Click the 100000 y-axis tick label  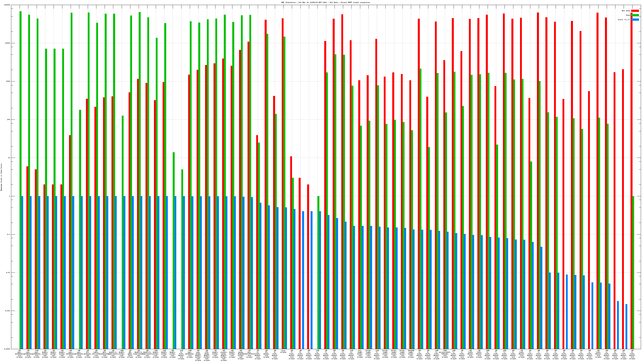click(7, 5)
